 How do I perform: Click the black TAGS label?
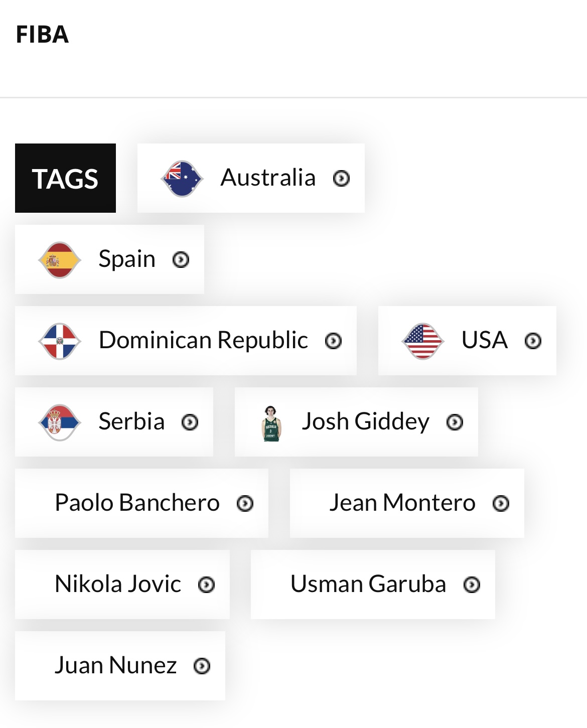[x=65, y=179]
